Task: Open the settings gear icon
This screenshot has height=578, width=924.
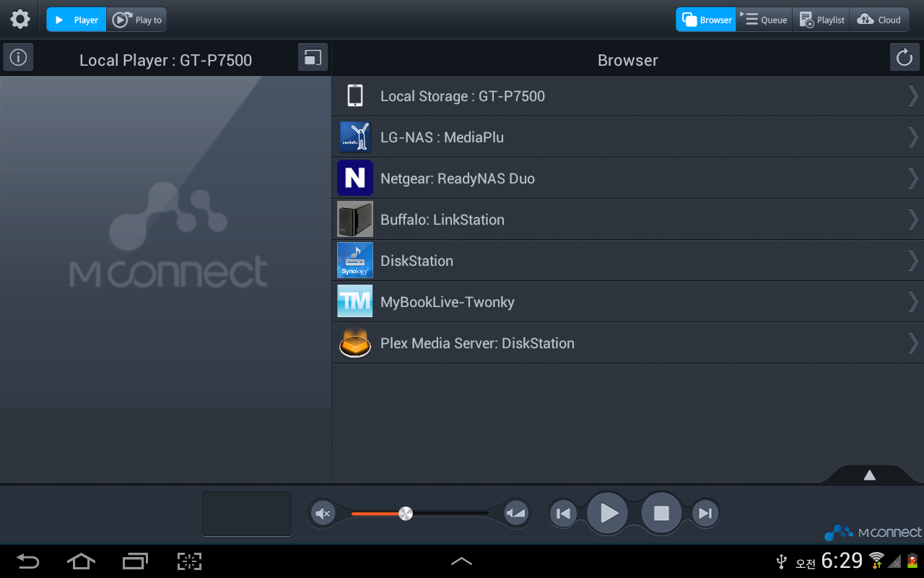Action: pos(19,20)
